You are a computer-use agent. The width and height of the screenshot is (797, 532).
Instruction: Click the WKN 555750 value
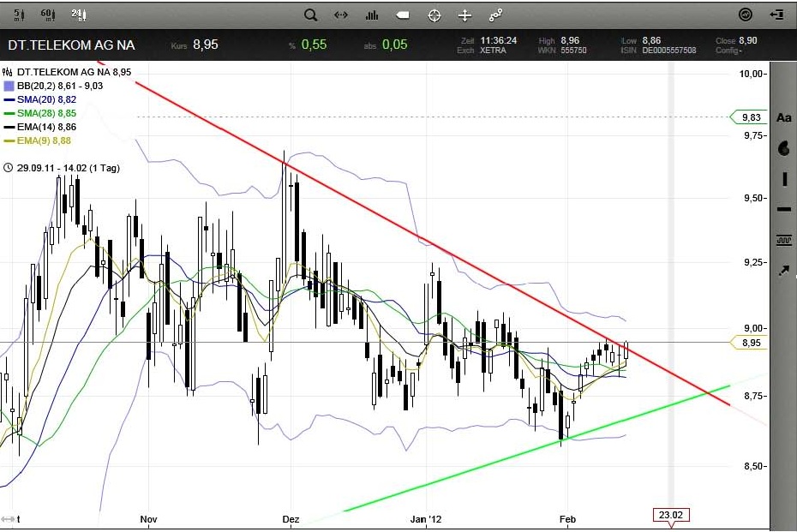click(573, 51)
